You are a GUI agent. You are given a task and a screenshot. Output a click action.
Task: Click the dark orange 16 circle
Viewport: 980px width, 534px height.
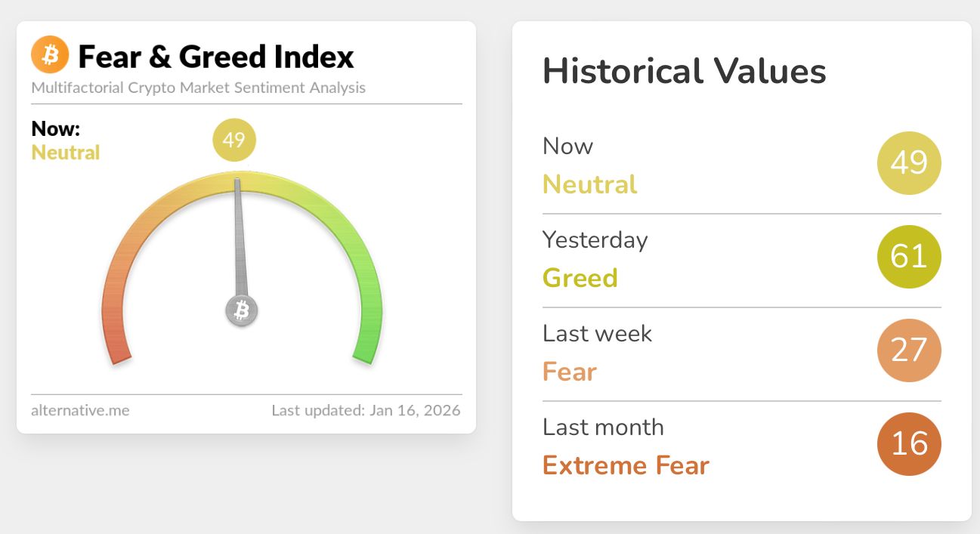[909, 444]
